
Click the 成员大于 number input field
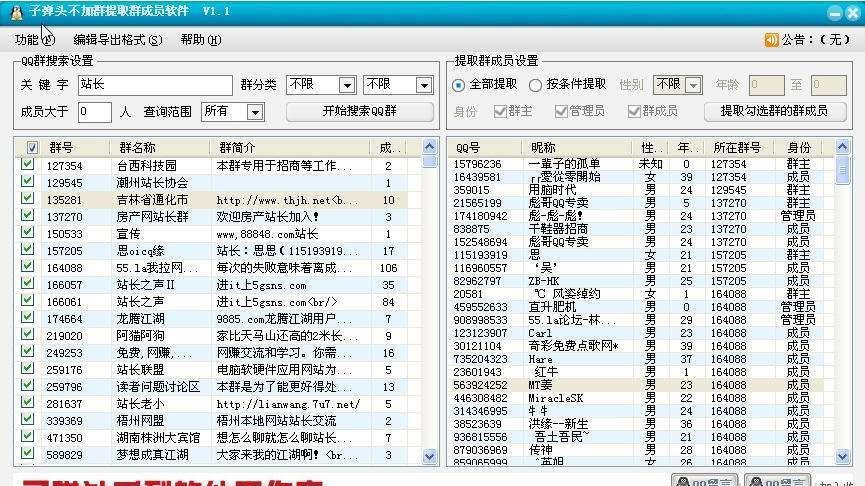click(94, 112)
